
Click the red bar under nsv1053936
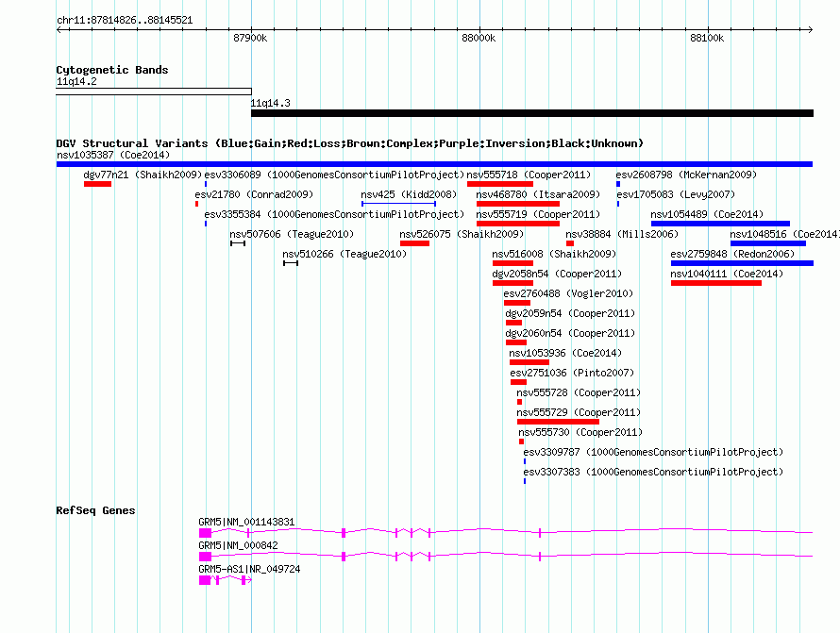[x=529, y=362]
